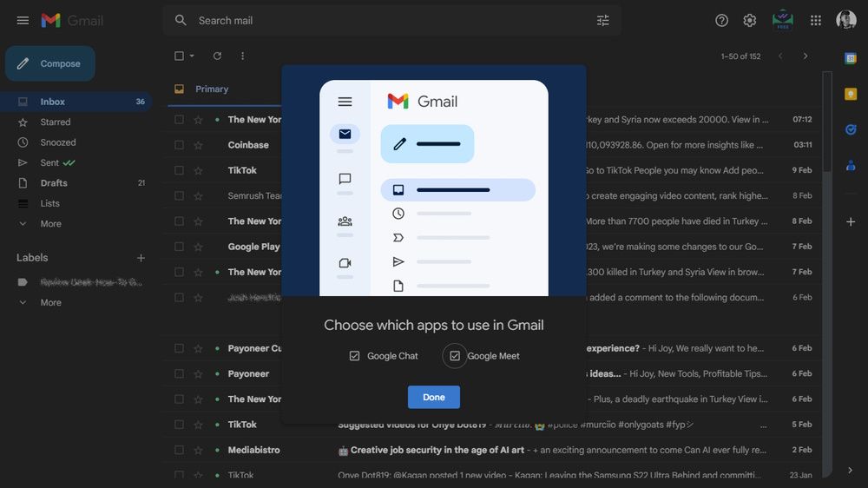Select the Coinbase email checkbox
The width and height of the screenshot is (868, 488).
(179, 145)
